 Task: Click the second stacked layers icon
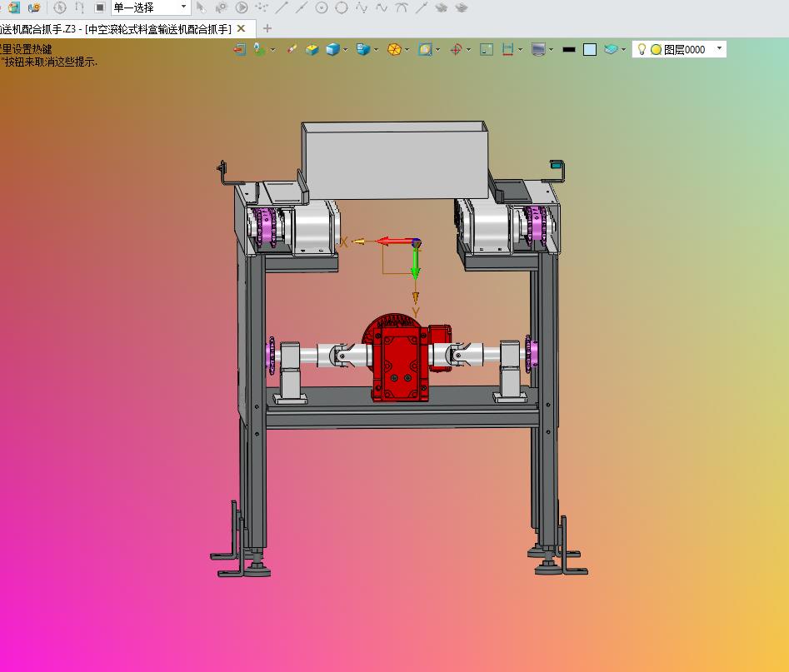coord(462,7)
